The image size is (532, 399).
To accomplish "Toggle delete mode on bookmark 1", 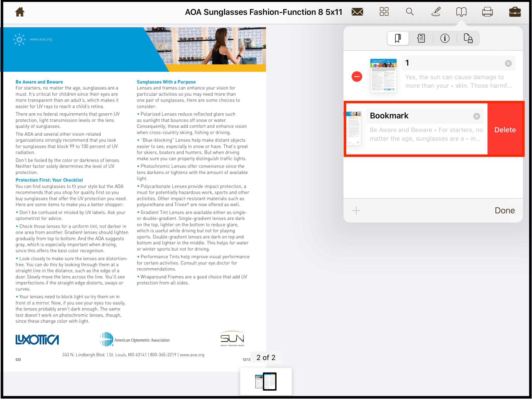I will 357,76.
